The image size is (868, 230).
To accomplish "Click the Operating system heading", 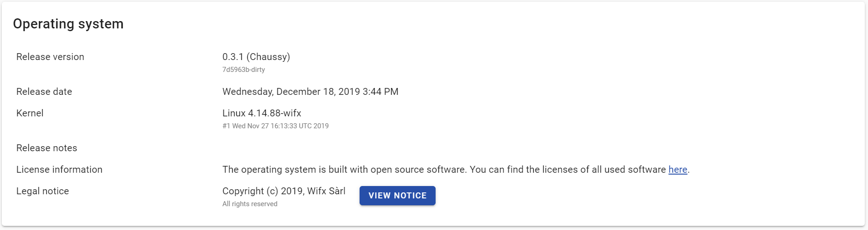I will [68, 24].
